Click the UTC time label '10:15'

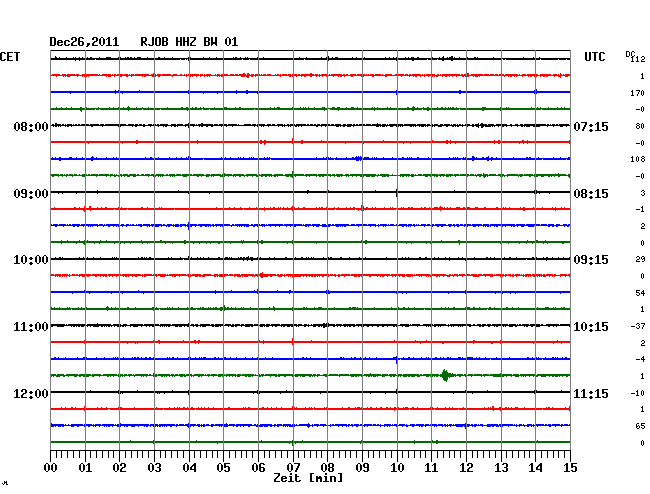point(591,327)
